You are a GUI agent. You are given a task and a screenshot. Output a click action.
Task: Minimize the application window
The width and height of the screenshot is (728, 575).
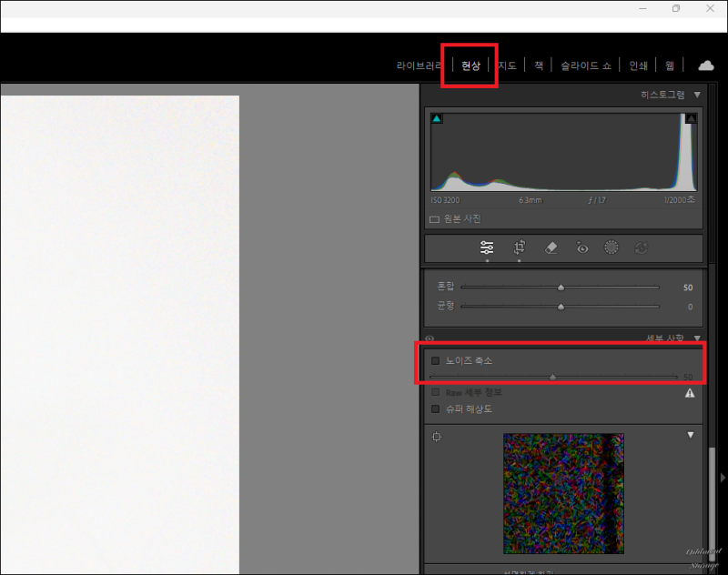[642, 8]
